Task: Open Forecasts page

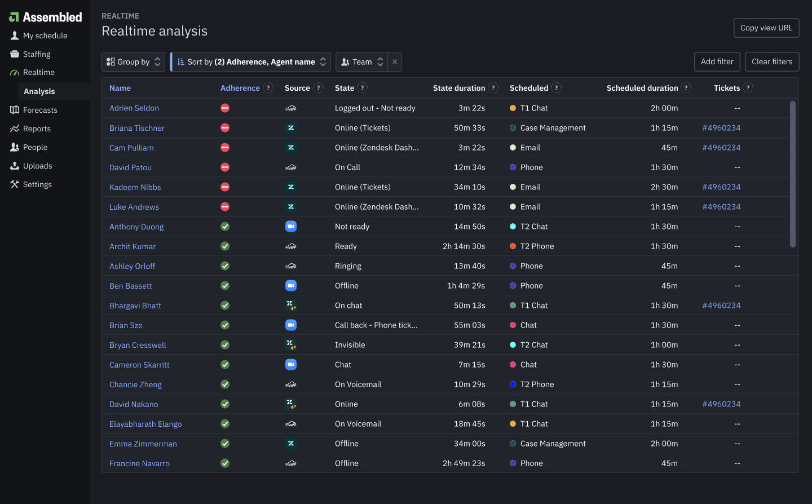Action: pyautogui.click(x=40, y=110)
